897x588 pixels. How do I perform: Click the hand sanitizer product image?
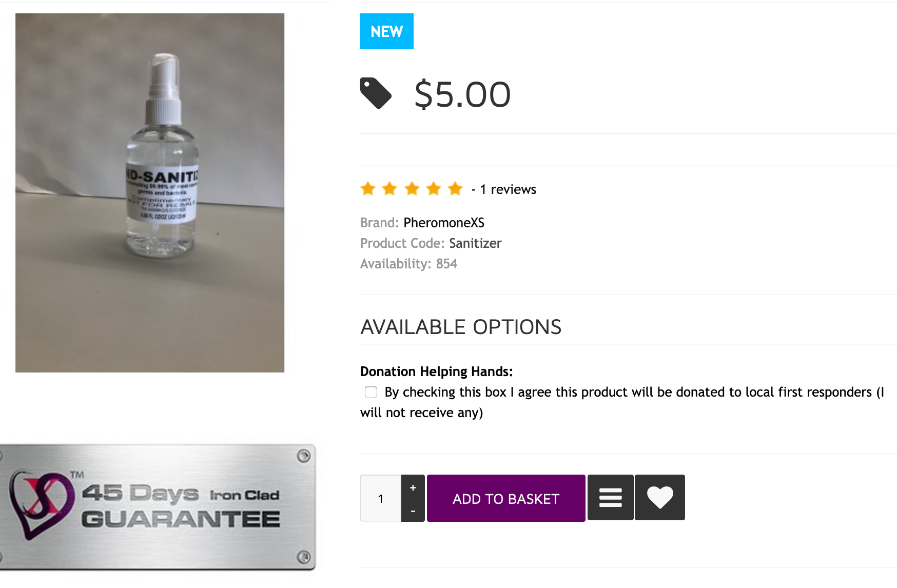(150, 192)
